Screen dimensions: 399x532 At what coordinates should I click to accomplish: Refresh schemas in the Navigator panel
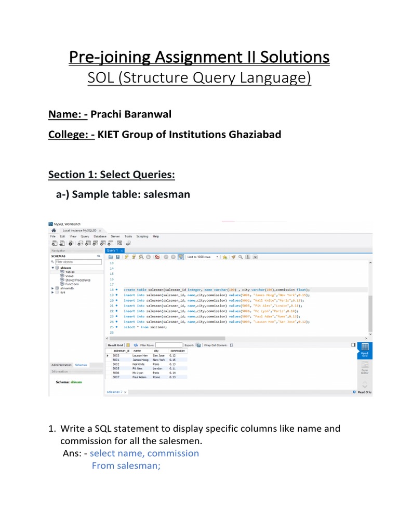pyautogui.click(x=98, y=256)
